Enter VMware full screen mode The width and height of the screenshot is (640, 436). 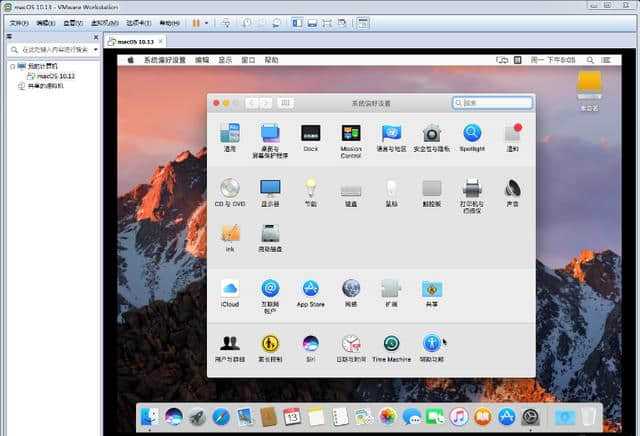(327, 23)
